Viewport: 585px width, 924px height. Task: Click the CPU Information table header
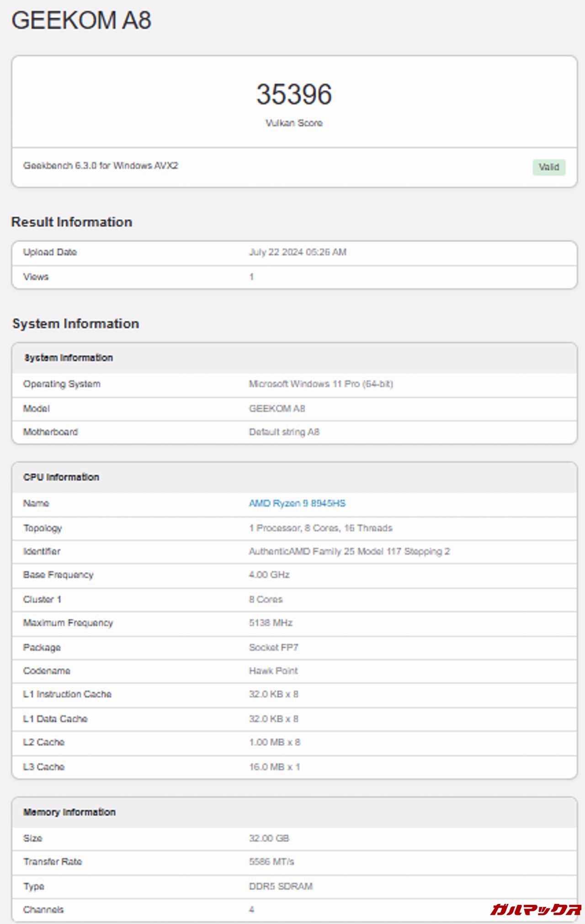(x=61, y=477)
